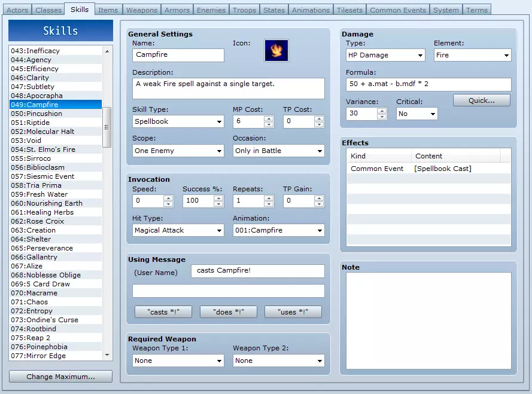Select skill 068:Noblesse Oblige in the list
The height and width of the screenshot is (394, 532).
point(56,275)
